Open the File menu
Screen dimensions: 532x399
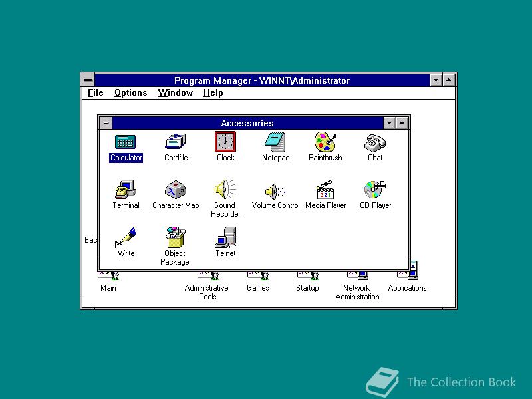click(95, 93)
